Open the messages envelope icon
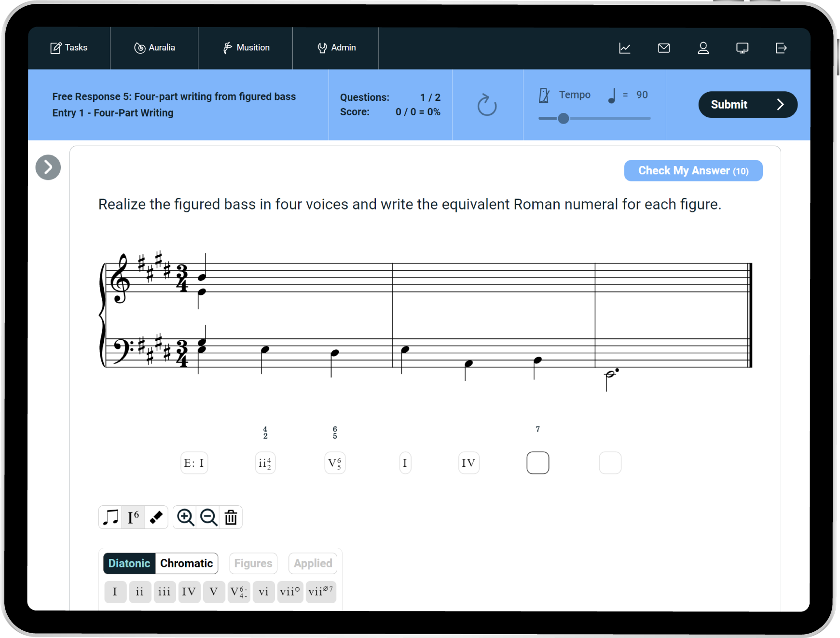840x638 pixels. click(x=664, y=48)
